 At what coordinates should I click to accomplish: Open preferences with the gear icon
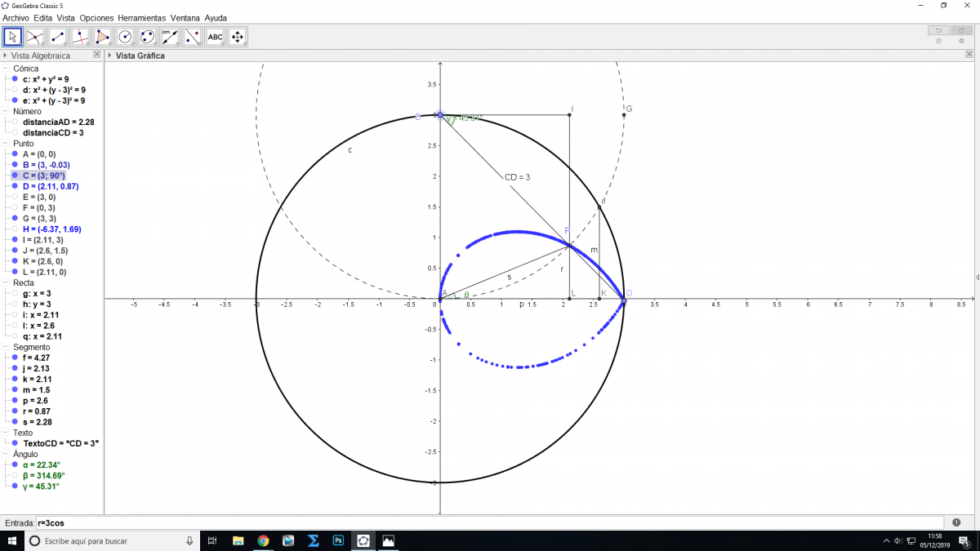point(960,41)
